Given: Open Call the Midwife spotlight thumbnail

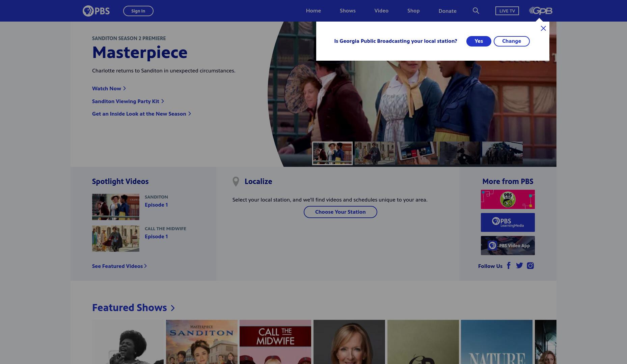Looking at the screenshot, I should [116, 239].
